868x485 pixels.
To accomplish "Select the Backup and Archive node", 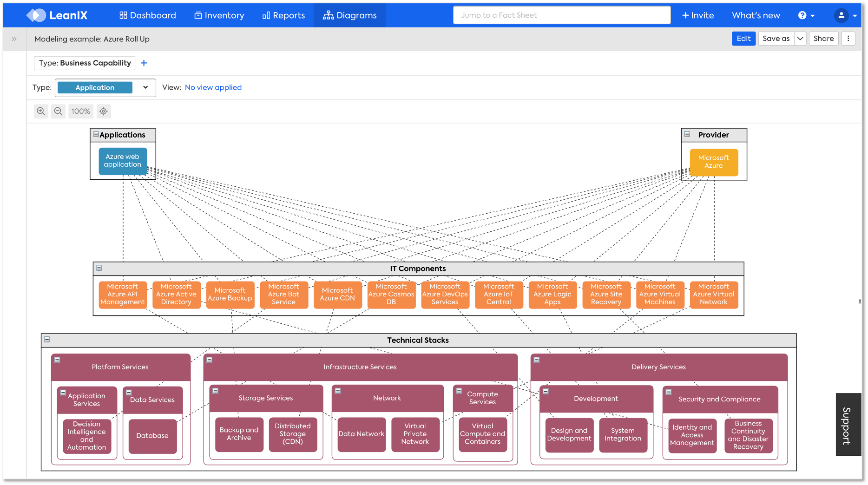I will coord(239,434).
